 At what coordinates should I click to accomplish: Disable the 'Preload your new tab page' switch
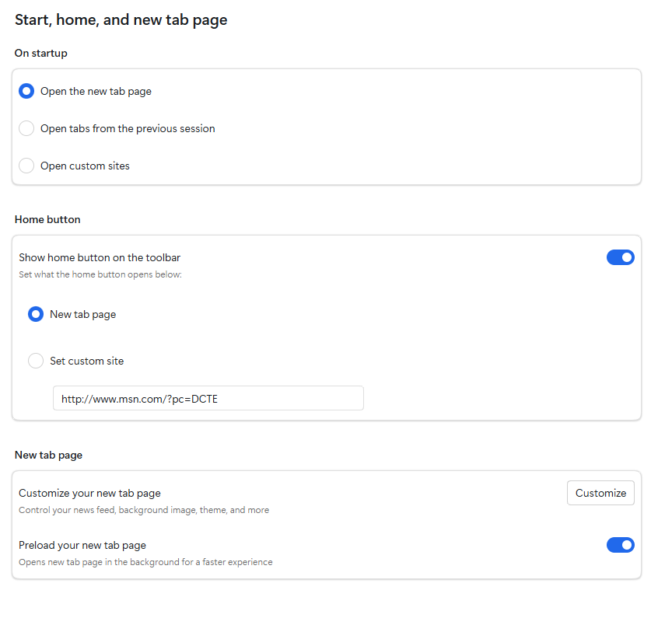[x=620, y=545]
